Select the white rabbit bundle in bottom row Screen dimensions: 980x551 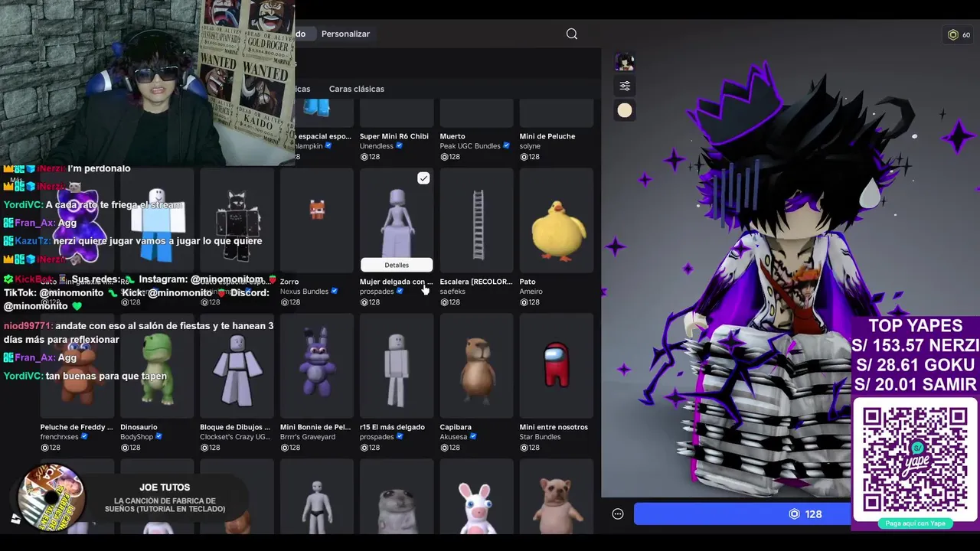pos(476,497)
